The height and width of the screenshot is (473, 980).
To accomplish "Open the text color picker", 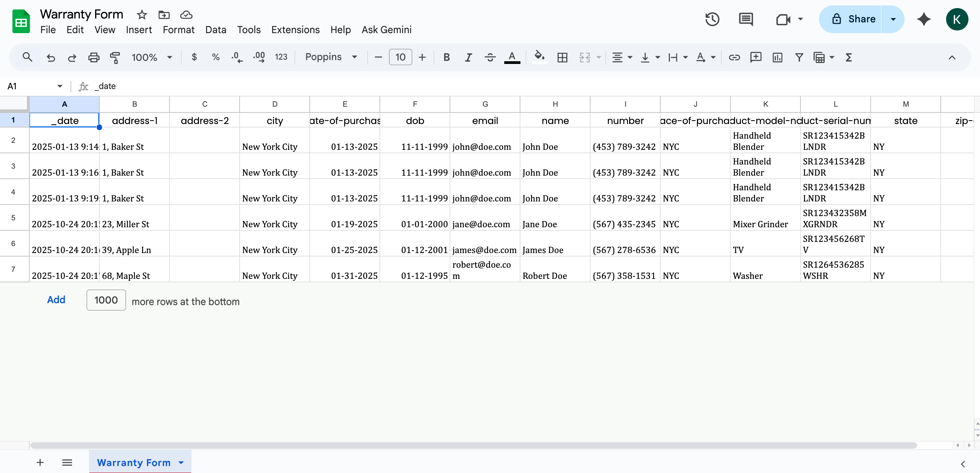I will (512, 57).
